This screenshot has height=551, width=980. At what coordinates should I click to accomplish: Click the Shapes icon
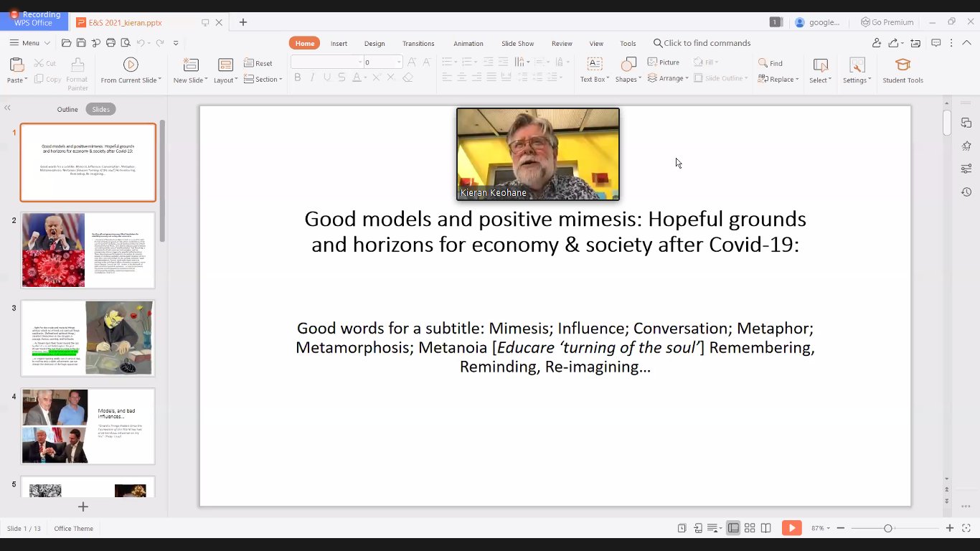click(x=628, y=65)
